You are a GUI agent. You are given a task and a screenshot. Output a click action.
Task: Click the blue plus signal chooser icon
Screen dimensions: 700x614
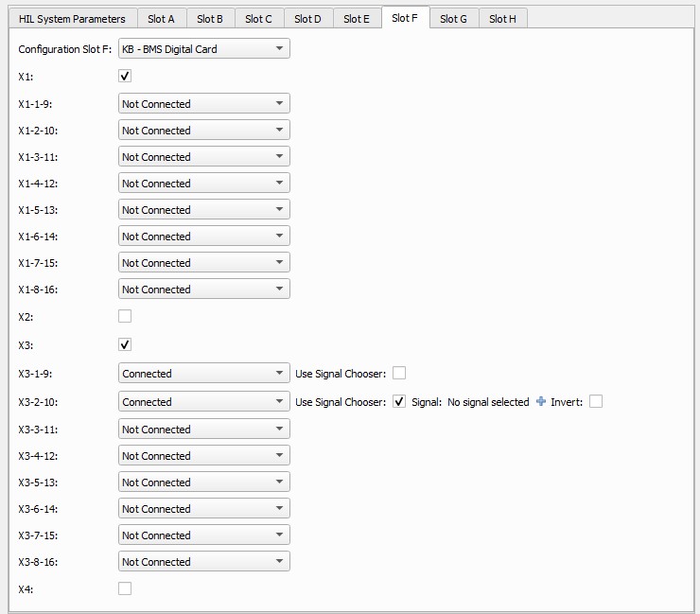(x=541, y=401)
